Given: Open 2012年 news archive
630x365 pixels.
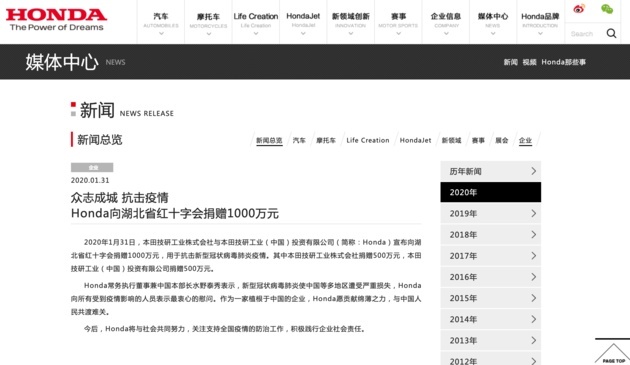Looking at the screenshot, I should point(491,359).
